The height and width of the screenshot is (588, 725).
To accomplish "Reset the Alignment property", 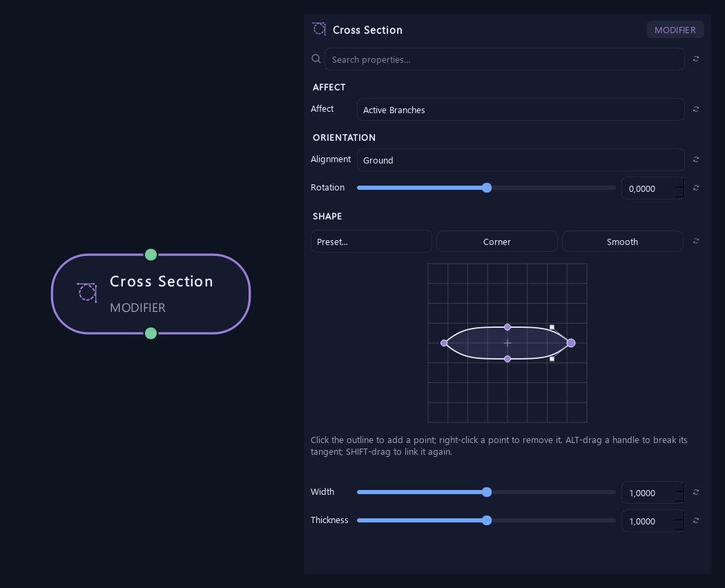I will tap(696, 159).
